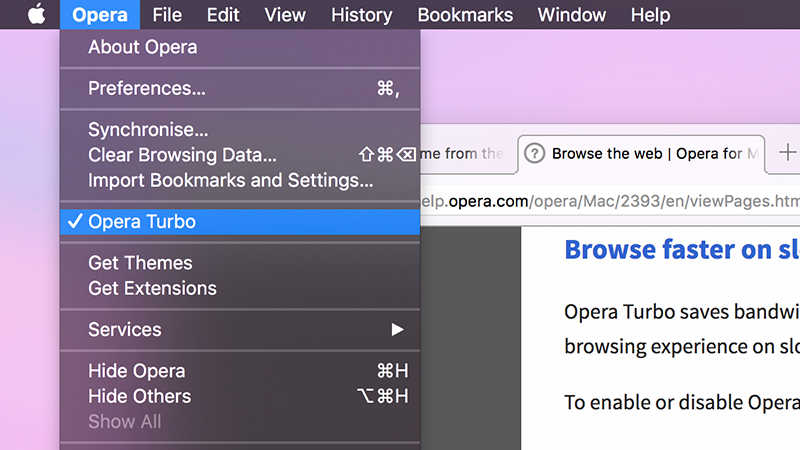
Task: Choose Import Bookmarks and Settings…
Action: (x=240, y=180)
